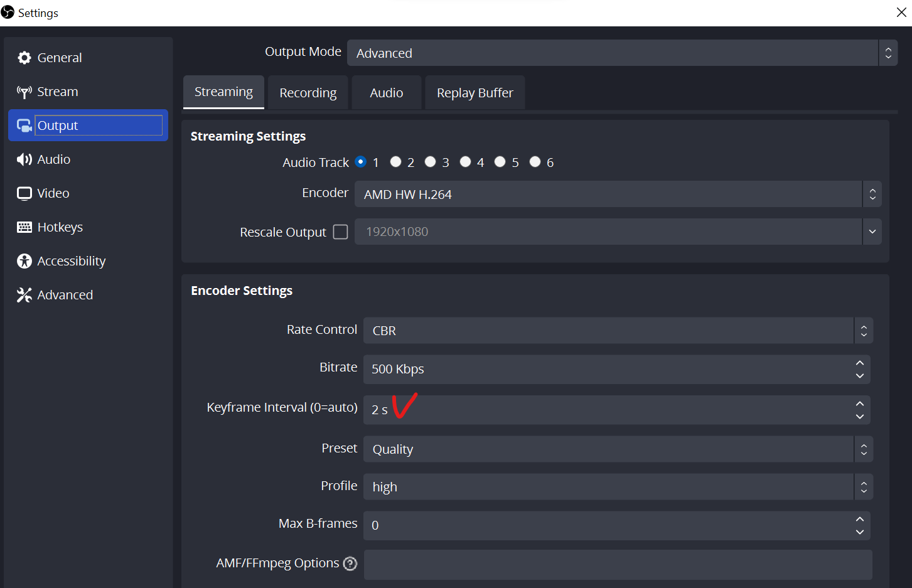Open Stream settings via antenna icon
This screenshot has width=912, height=588.
click(x=24, y=92)
